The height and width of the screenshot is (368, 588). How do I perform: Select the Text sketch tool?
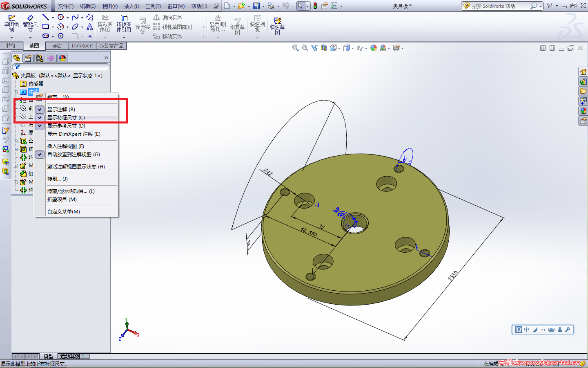[90, 27]
